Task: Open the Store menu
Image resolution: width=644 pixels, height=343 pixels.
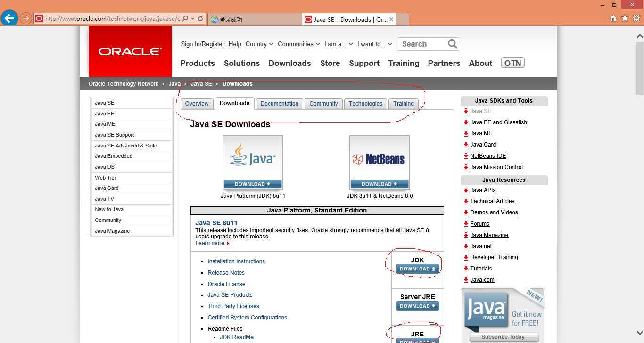Action: click(330, 63)
